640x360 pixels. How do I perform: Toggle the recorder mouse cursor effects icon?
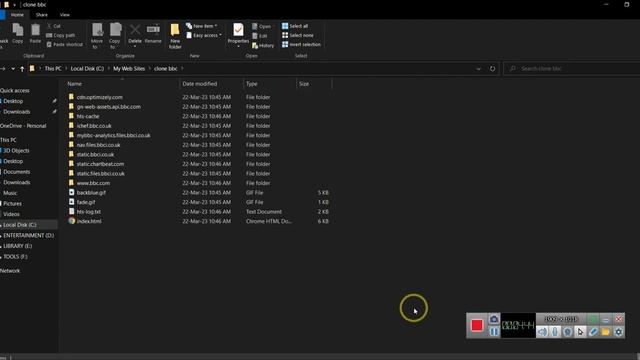(x=580, y=332)
